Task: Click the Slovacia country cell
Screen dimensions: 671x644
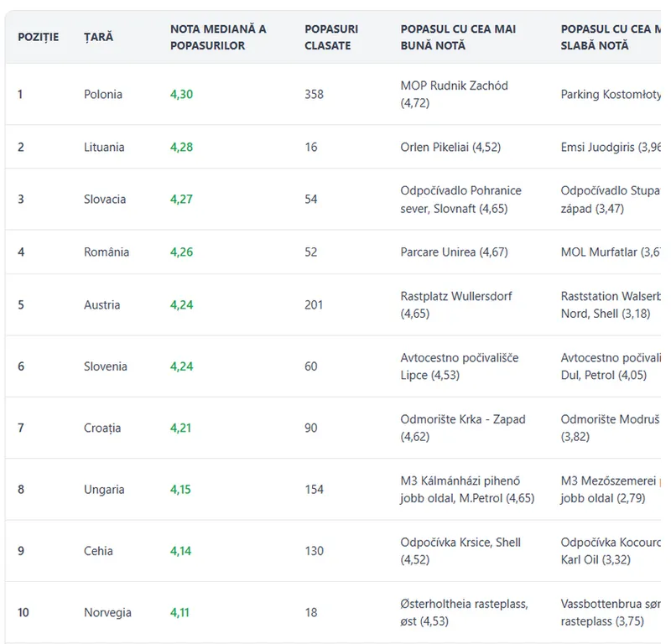Action: coord(105,200)
